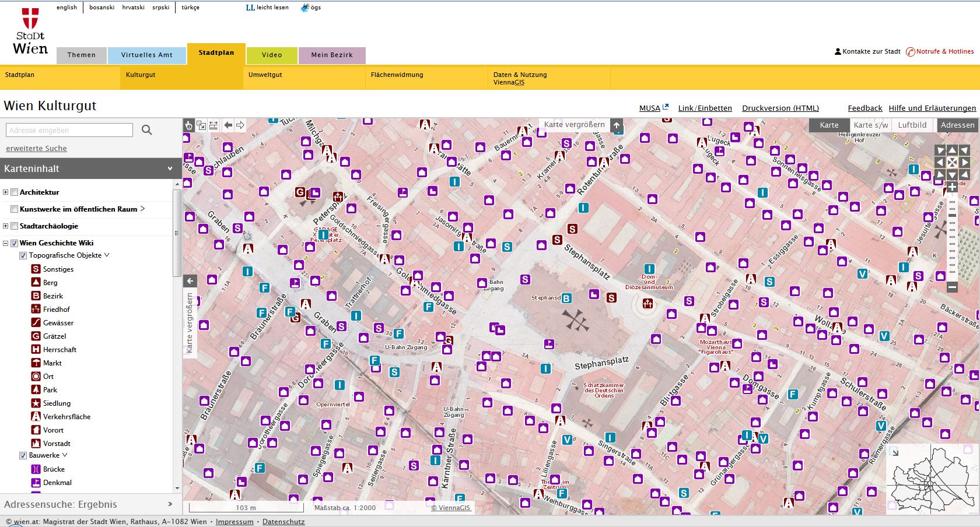980x527 pixels.
Task: Expand the Architektur tree node
Action: (x=6, y=192)
